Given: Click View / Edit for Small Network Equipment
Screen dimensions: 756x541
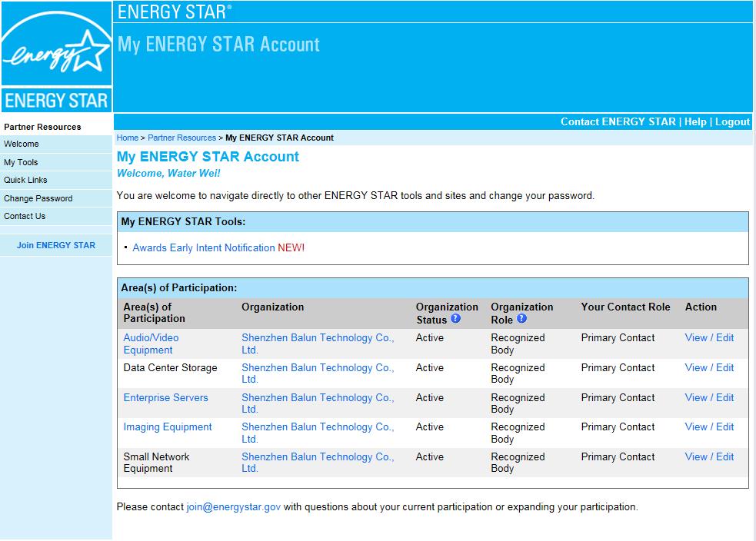Looking at the screenshot, I should (709, 456).
